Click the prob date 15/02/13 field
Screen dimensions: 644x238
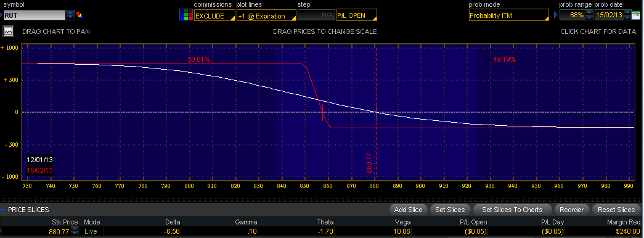tap(609, 15)
